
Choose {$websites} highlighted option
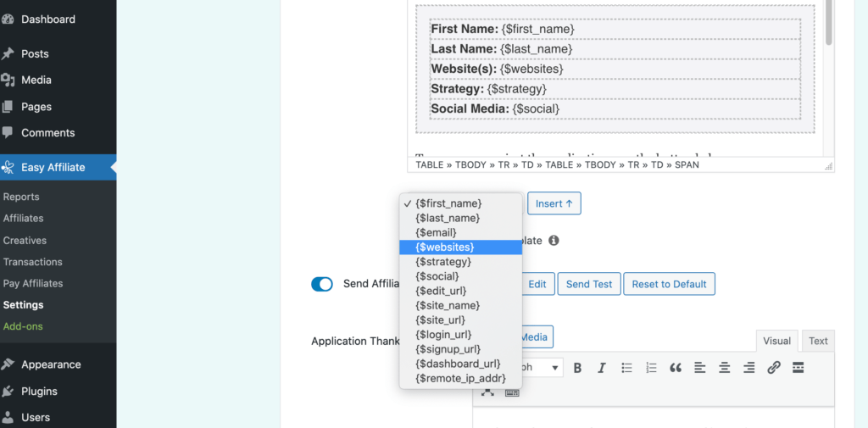tap(460, 247)
